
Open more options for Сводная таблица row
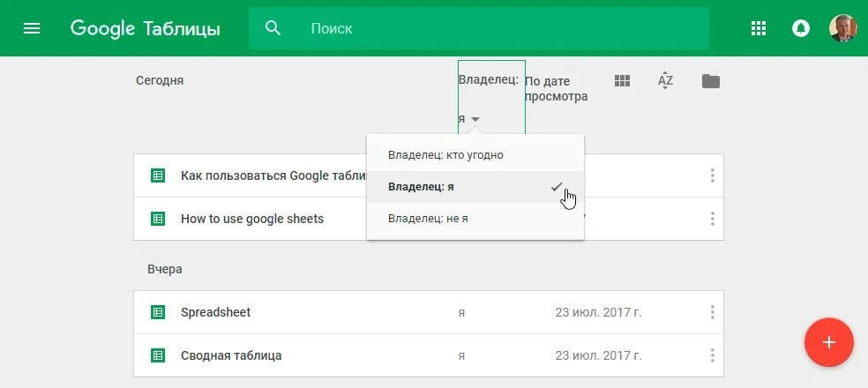click(712, 355)
